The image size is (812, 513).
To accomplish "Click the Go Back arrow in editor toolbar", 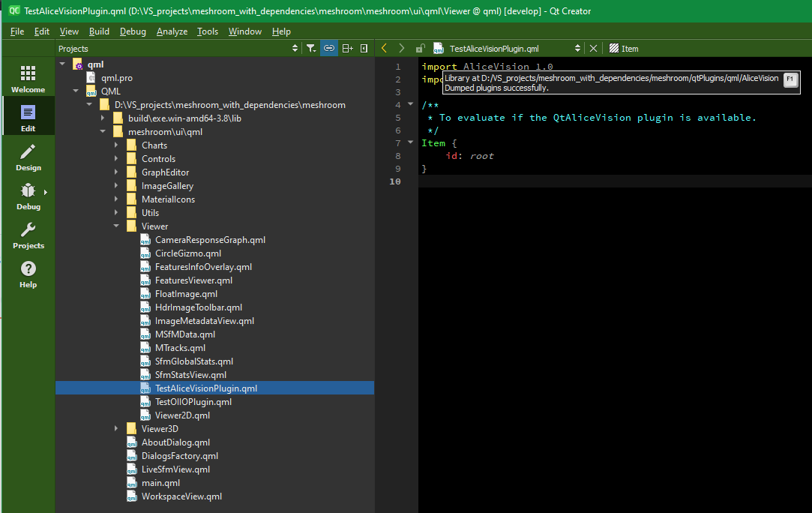I will (x=384, y=47).
